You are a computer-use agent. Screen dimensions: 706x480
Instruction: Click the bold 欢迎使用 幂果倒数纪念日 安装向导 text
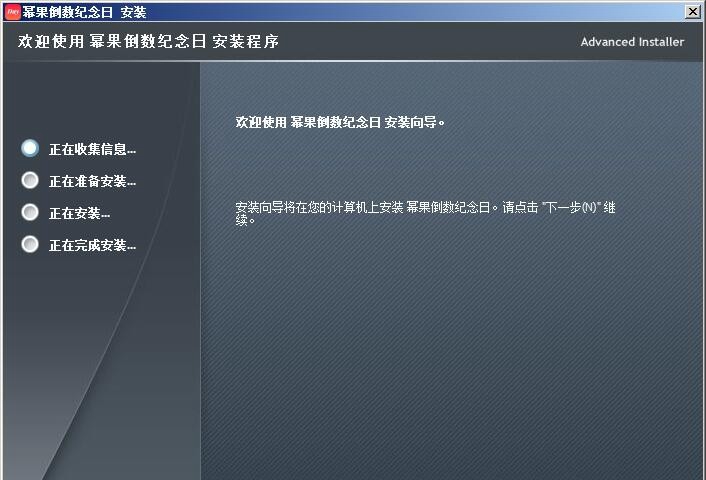(340, 122)
